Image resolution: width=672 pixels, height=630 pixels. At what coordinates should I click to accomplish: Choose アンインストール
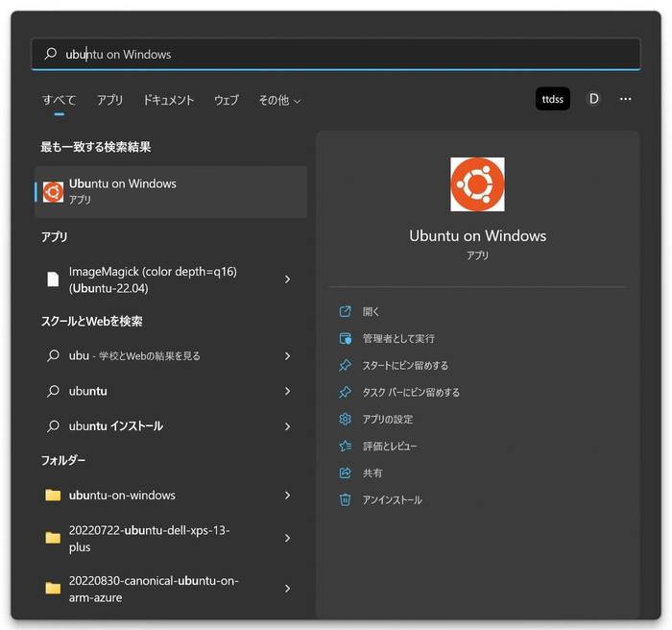tap(392, 500)
